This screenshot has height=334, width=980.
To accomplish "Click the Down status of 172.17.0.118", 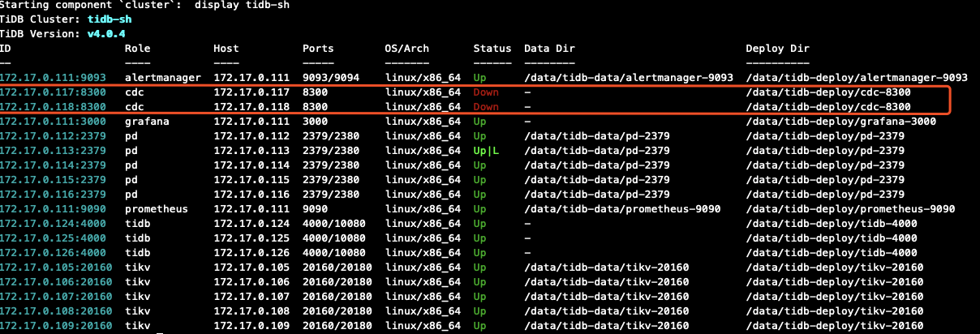I will tap(486, 107).
